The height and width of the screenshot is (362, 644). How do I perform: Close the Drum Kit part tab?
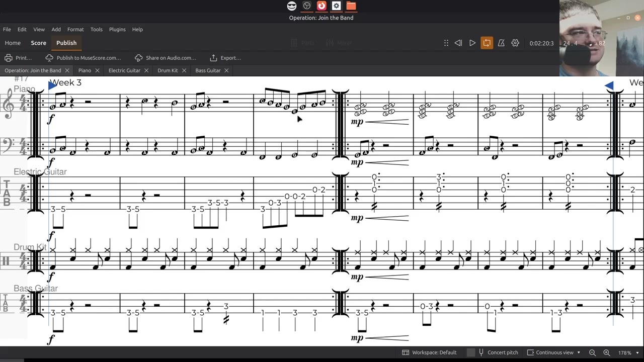(184, 71)
